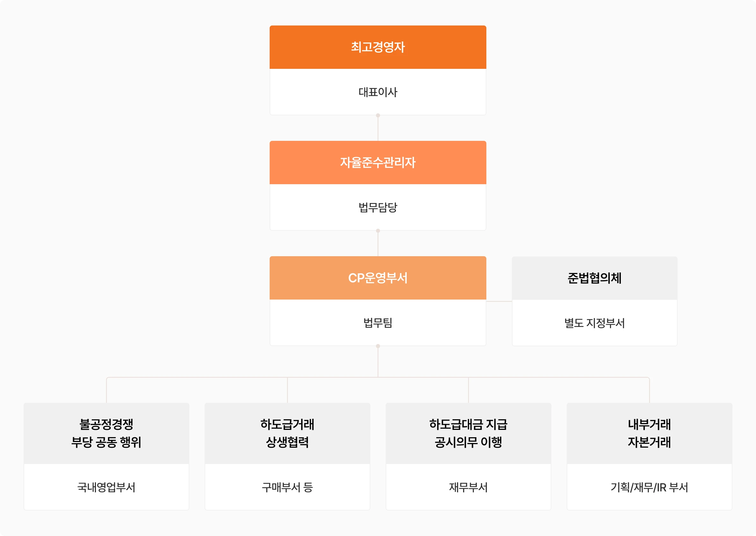Select the 재무부서 box
The image size is (756, 536).
click(x=468, y=487)
